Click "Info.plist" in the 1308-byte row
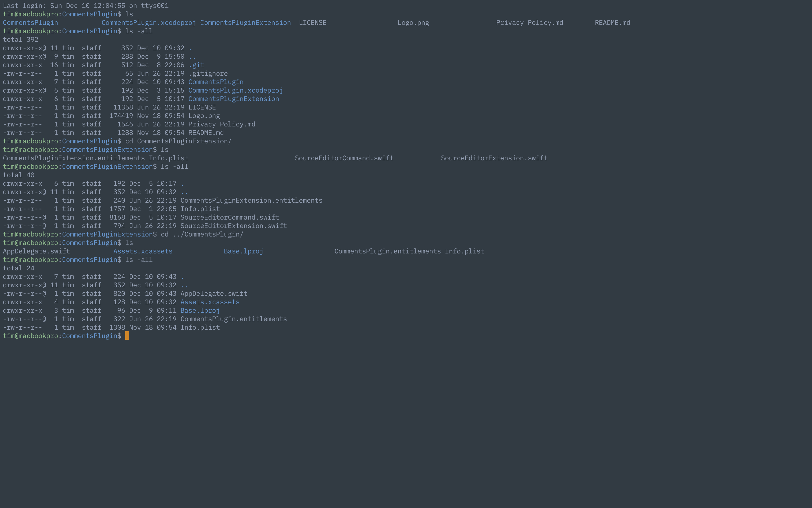This screenshot has height=508, width=812. tap(200, 328)
